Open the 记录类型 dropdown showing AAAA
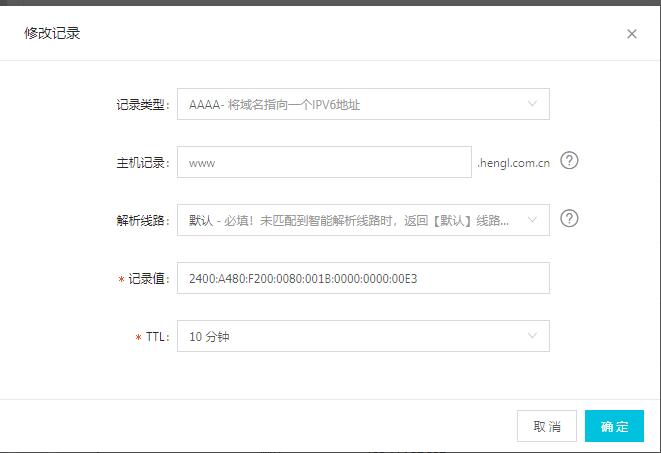 (x=363, y=104)
